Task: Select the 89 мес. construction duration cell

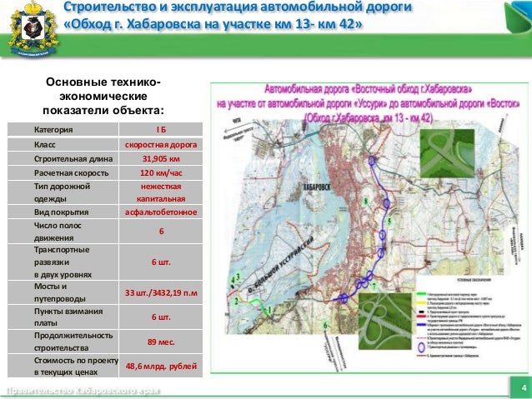Action: pos(161,342)
